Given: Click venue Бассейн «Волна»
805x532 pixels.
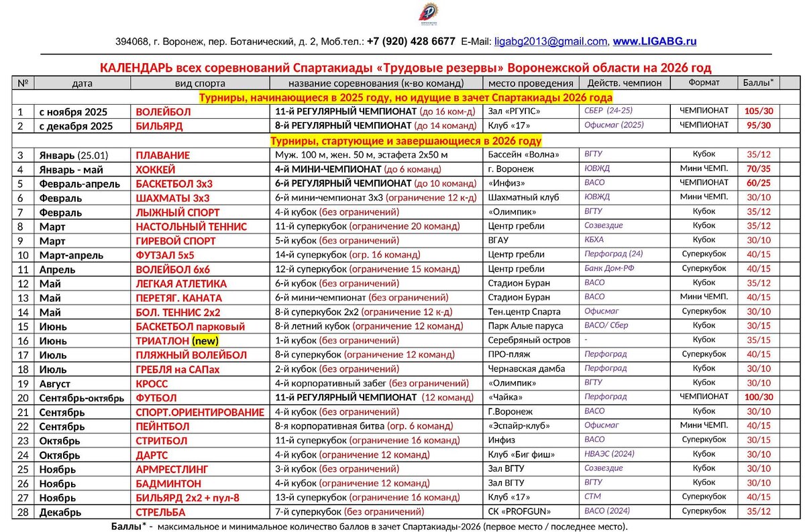Looking at the screenshot, I should coord(524,155).
